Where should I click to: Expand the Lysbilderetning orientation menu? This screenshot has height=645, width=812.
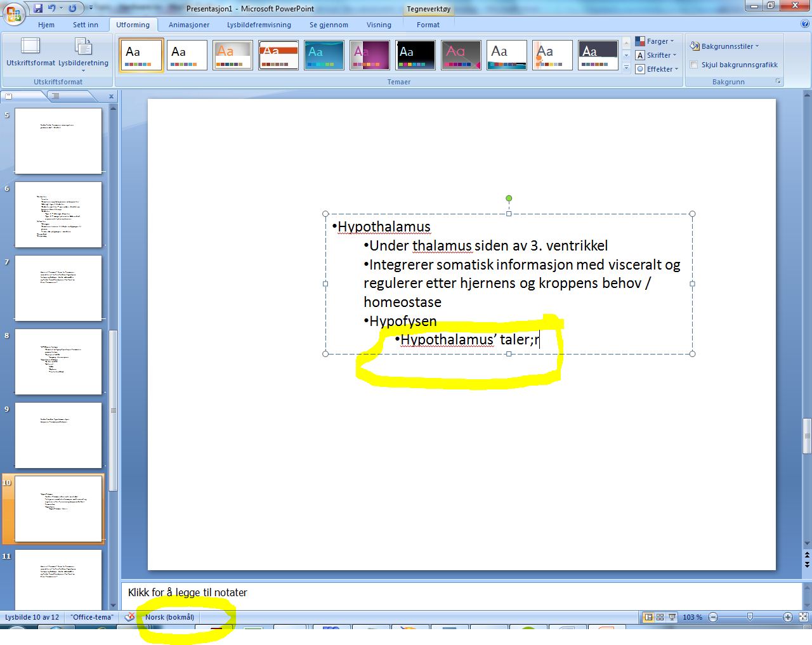click(83, 55)
